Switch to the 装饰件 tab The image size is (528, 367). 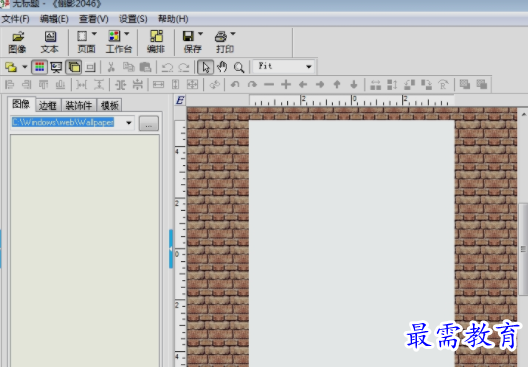click(x=78, y=105)
